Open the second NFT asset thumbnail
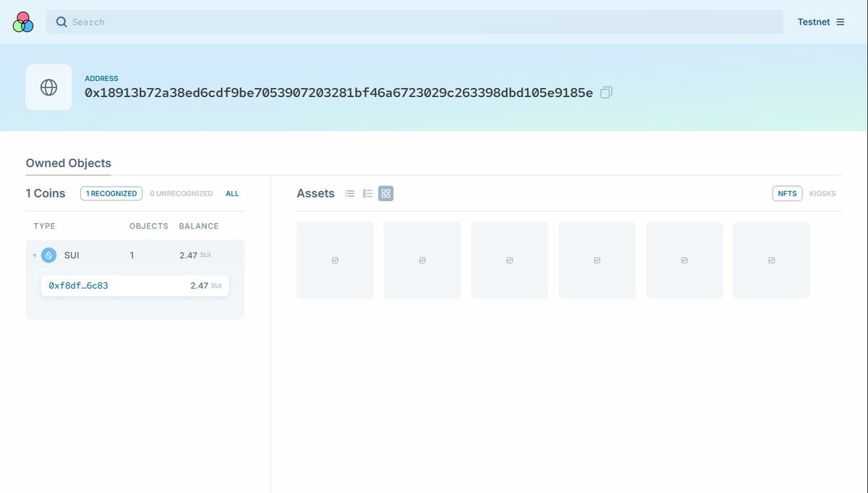The height and width of the screenshot is (493, 868). point(422,260)
